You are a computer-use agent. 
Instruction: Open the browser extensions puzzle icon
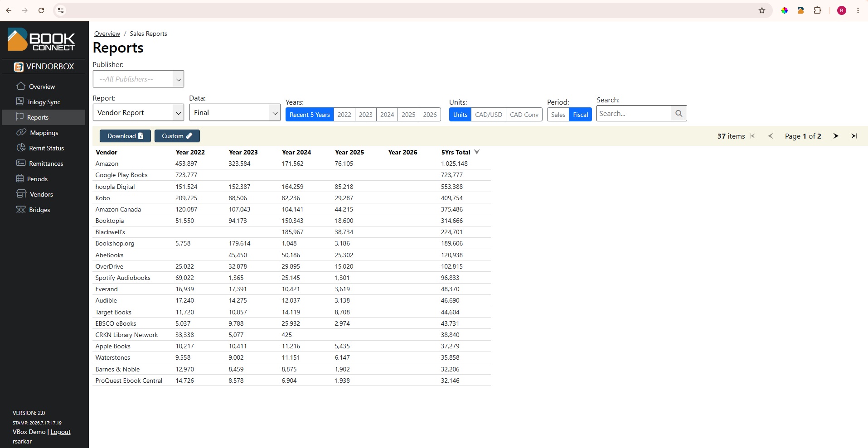[818, 10]
